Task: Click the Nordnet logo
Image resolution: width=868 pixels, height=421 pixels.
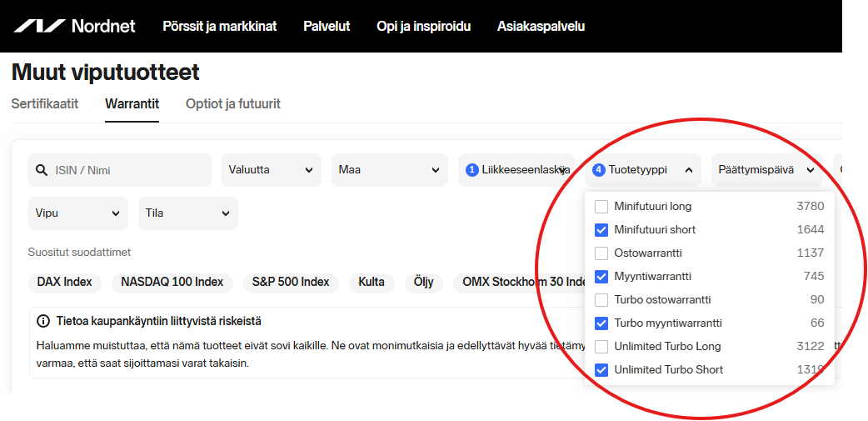Action: (75, 26)
